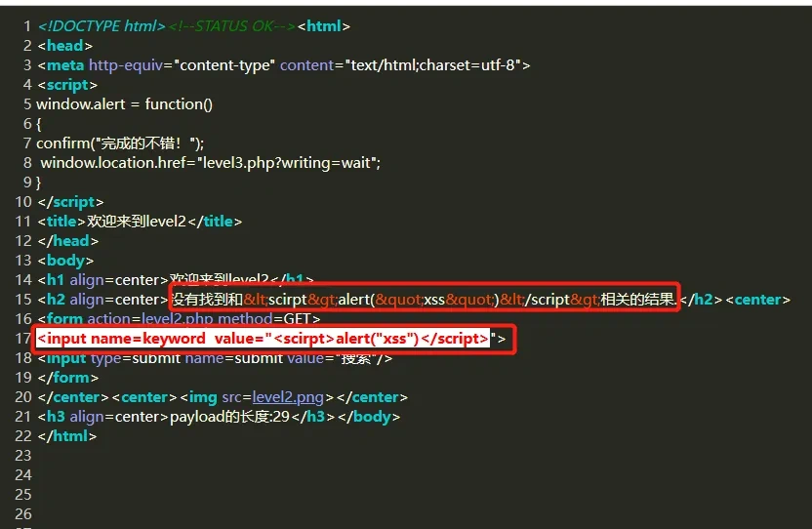Click the 相关的结果 text
812x529 pixels.
point(638,300)
